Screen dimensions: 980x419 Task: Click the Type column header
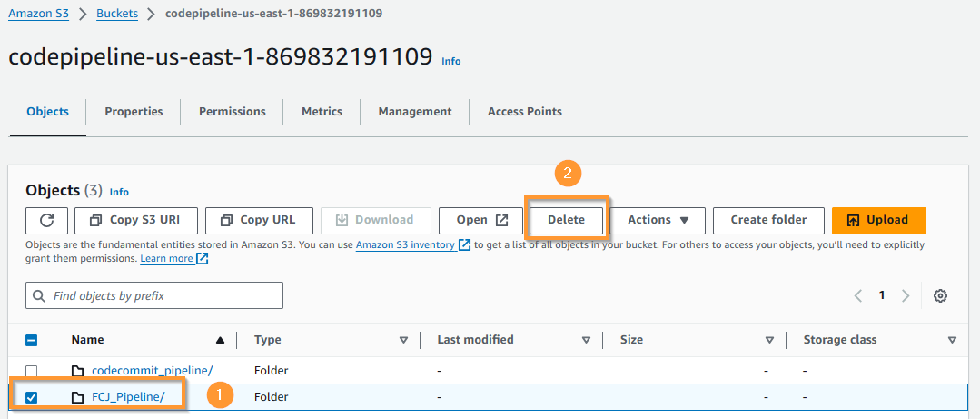[268, 340]
